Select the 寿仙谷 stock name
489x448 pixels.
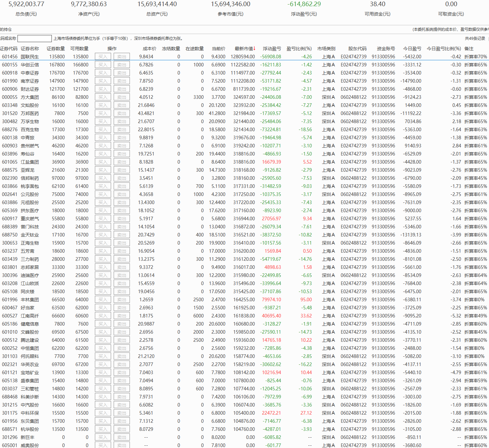click(28, 154)
